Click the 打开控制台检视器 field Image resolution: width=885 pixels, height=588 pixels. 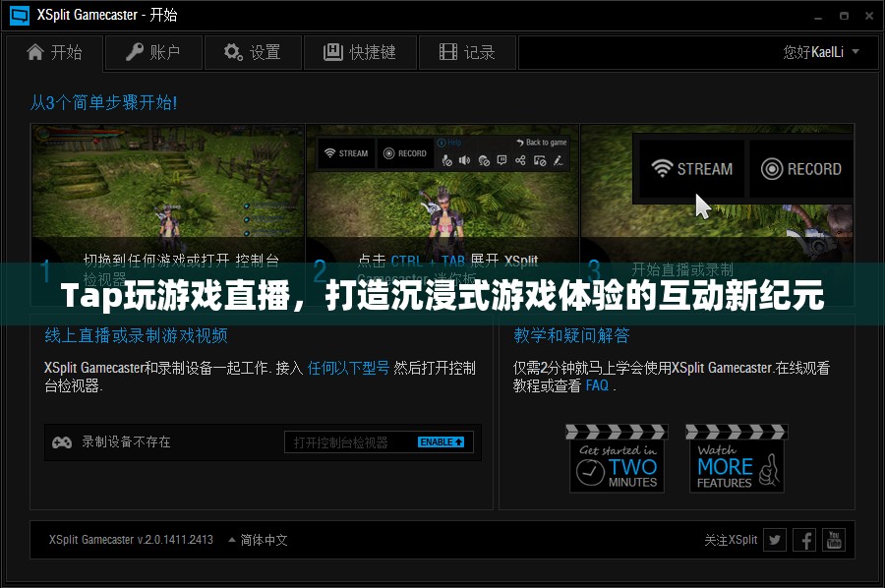pyautogui.click(x=379, y=442)
